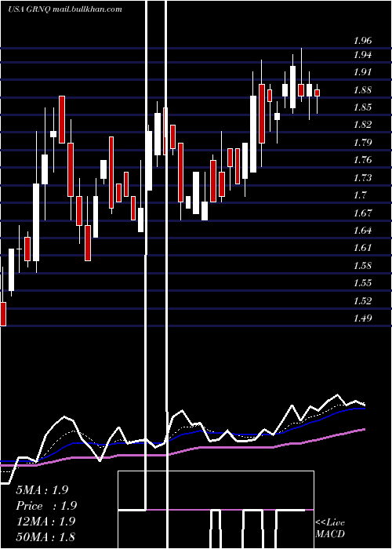This screenshot has height=549, width=392.
Task: Select the 1.7 price axis label
Action: (x=360, y=195)
